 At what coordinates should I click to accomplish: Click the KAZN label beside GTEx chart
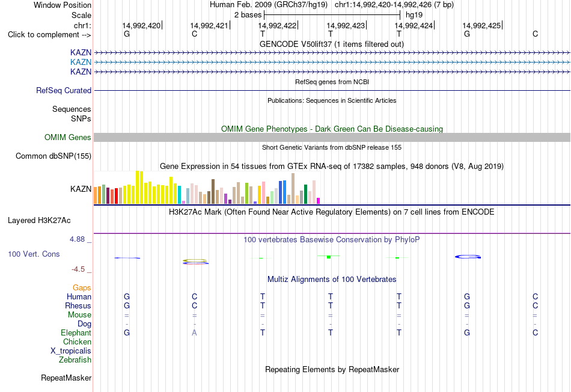[81, 189]
